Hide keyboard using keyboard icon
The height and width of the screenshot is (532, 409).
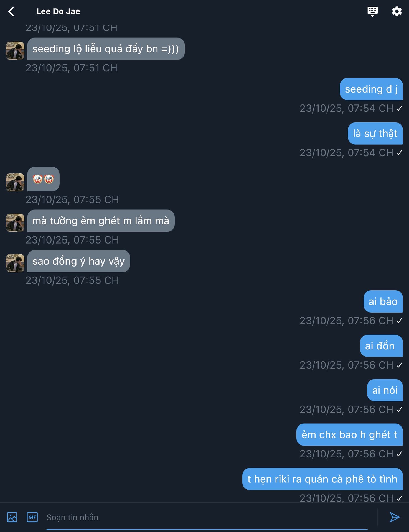point(372,11)
